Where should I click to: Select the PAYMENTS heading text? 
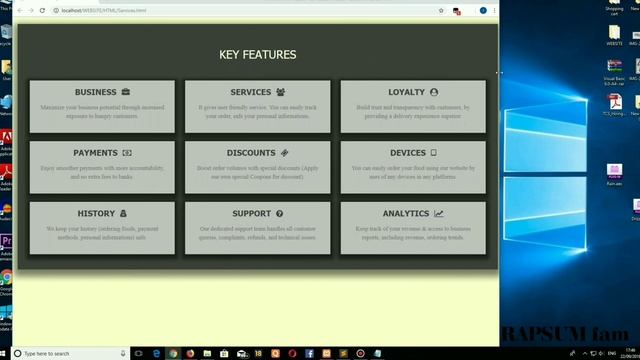(x=96, y=153)
